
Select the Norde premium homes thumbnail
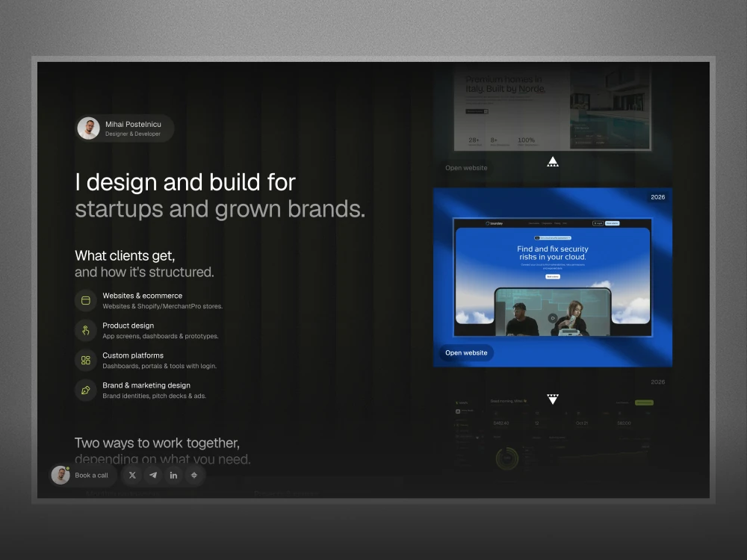click(x=553, y=108)
